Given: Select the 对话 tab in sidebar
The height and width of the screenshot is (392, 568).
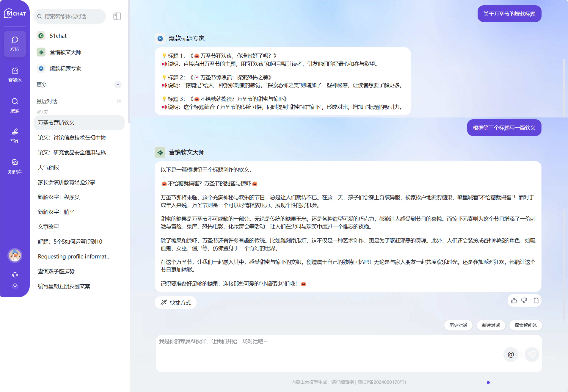Looking at the screenshot, I should [15, 44].
